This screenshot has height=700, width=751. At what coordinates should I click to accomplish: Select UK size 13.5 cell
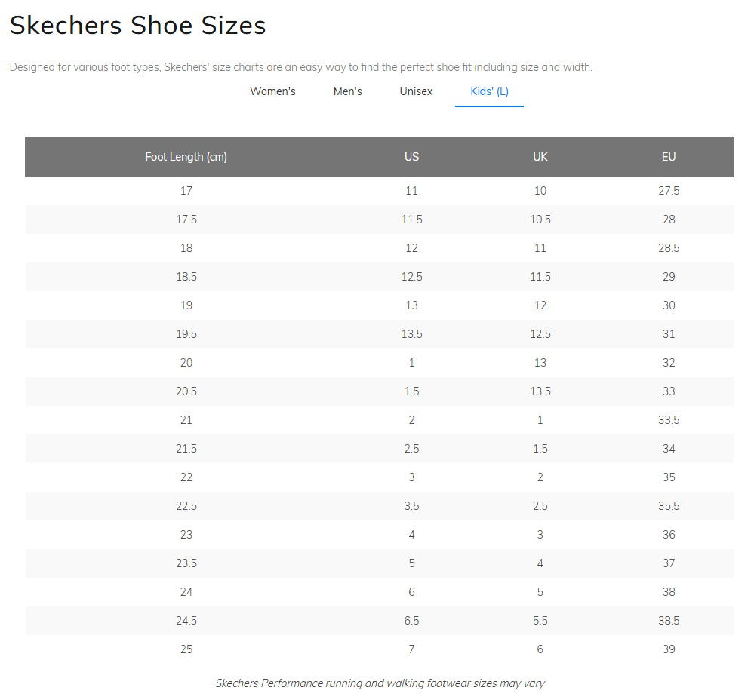tap(540, 391)
